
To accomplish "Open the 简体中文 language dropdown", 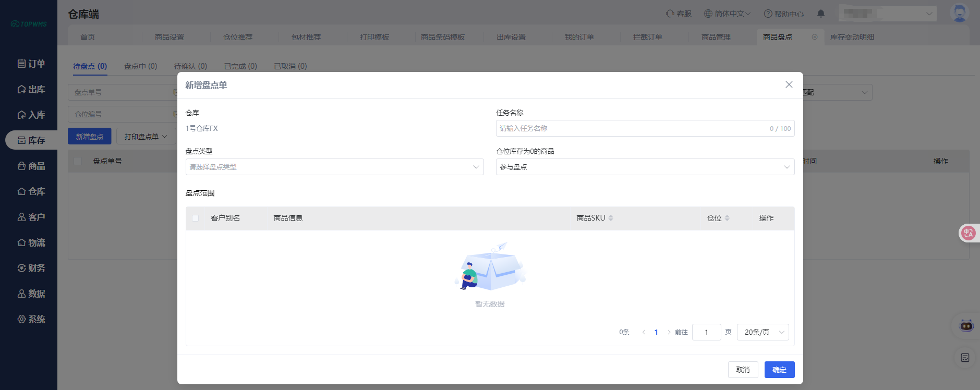I will (727, 14).
